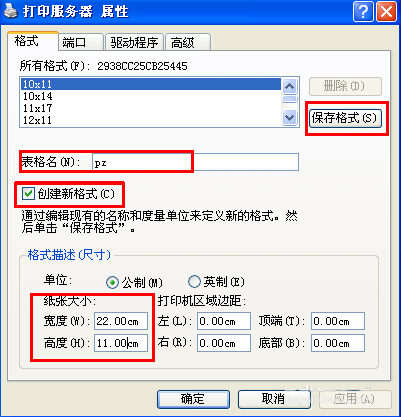
Task: Click the format list scroll down arrow
Action: click(x=289, y=117)
